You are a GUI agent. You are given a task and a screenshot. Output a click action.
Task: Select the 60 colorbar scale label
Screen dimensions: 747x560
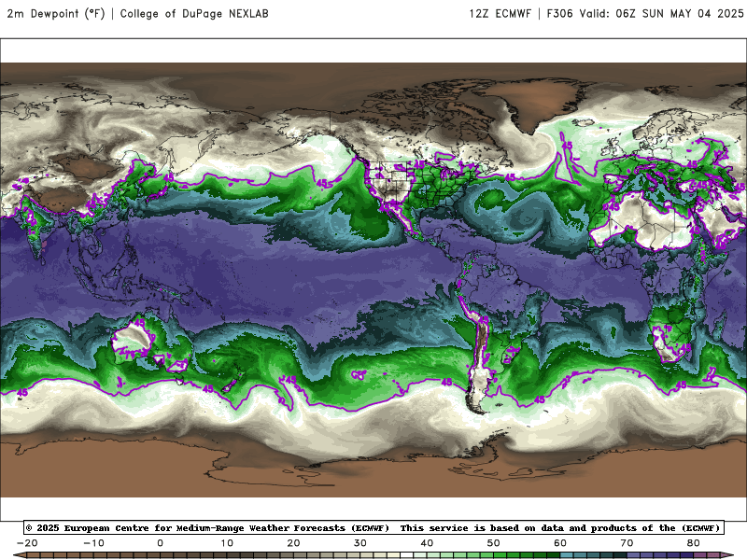click(x=560, y=543)
